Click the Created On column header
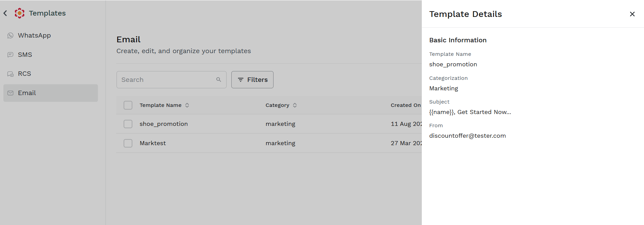644x225 pixels. click(x=406, y=105)
